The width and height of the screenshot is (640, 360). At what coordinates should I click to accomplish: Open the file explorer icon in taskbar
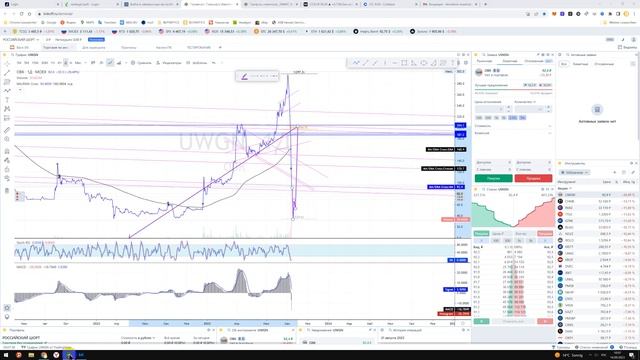(x=31, y=355)
